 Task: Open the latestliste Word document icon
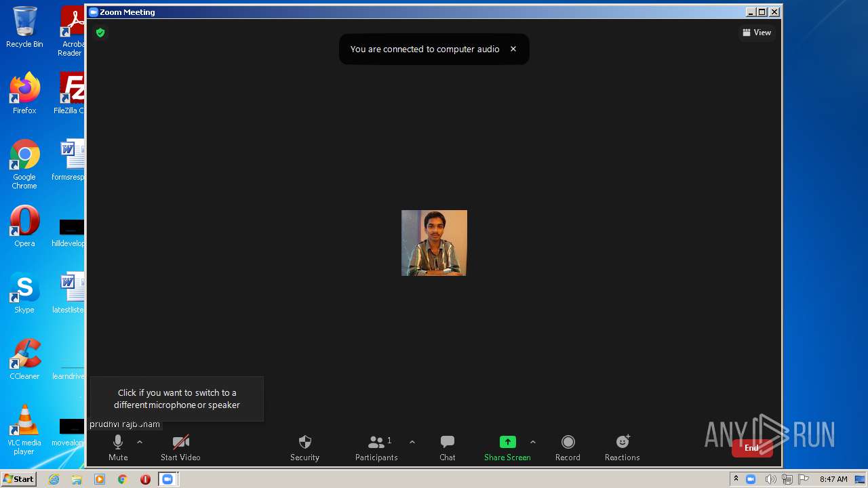[70, 293]
